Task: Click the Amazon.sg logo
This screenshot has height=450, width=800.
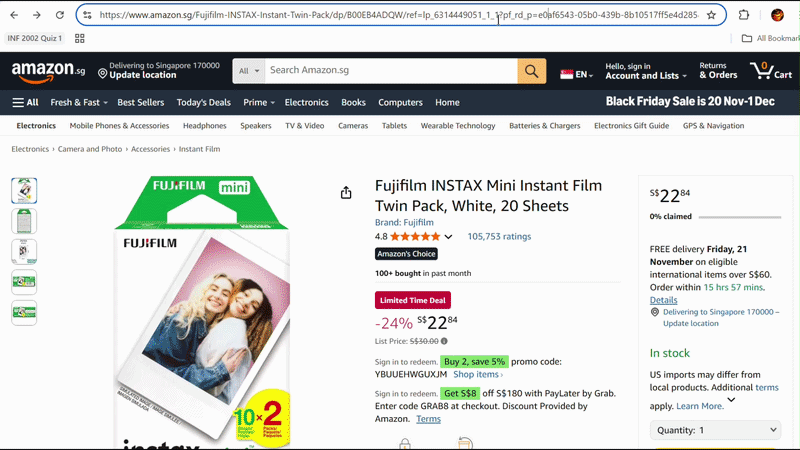Action: click(48, 71)
